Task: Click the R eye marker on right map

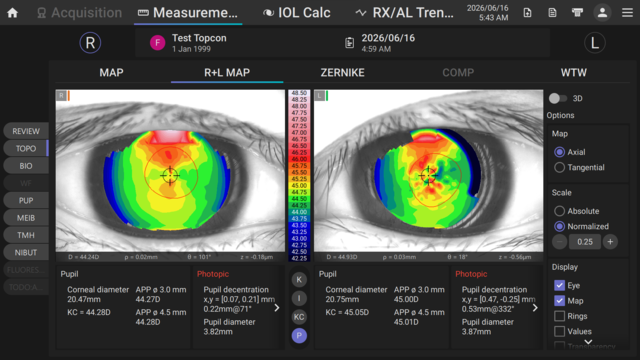Action: [62, 96]
